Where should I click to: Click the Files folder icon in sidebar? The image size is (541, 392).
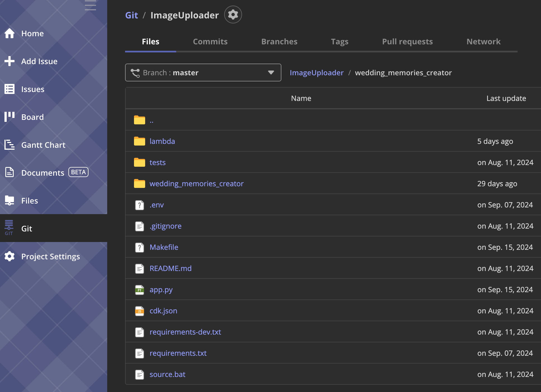9,200
